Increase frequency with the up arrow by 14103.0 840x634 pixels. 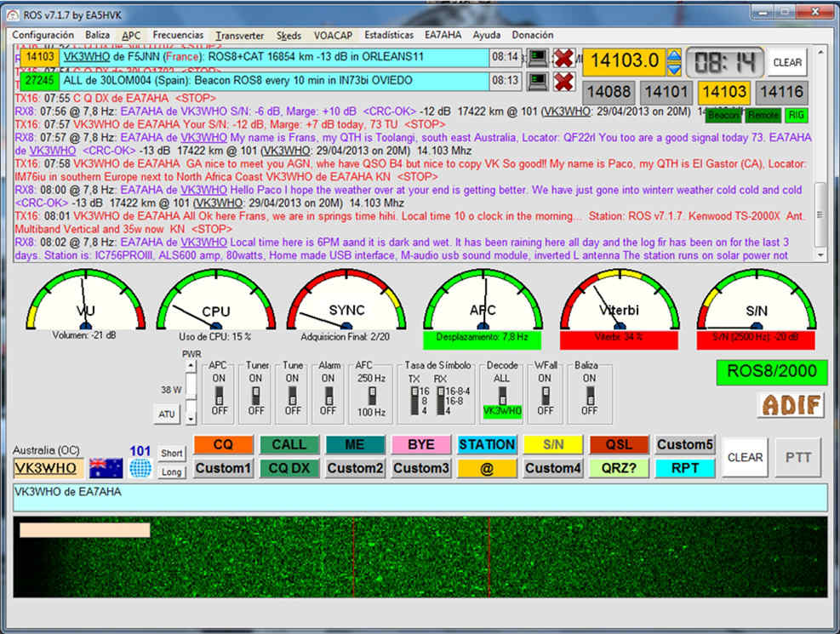click(x=674, y=54)
